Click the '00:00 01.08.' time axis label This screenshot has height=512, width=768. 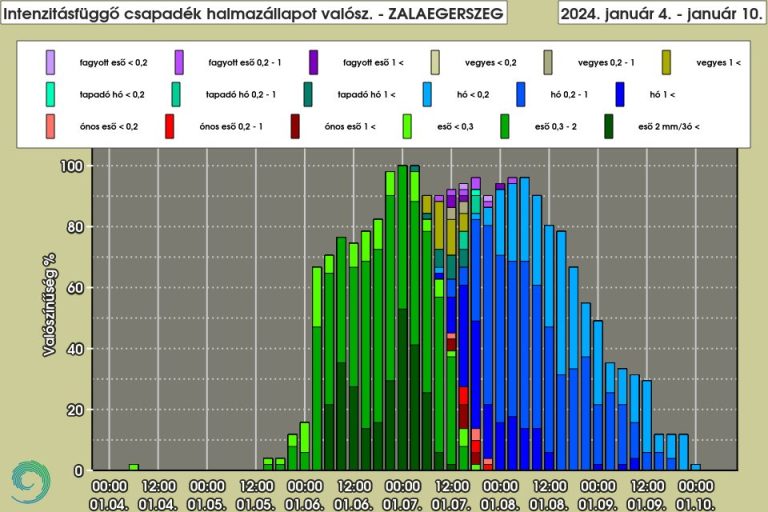tap(501, 493)
